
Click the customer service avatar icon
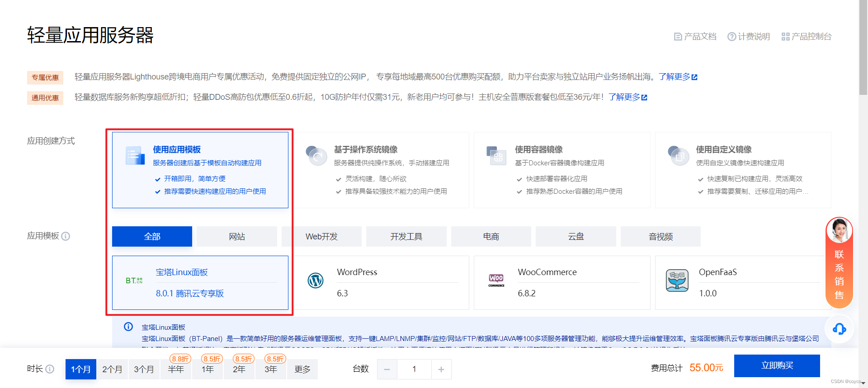[x=840, y=230]
